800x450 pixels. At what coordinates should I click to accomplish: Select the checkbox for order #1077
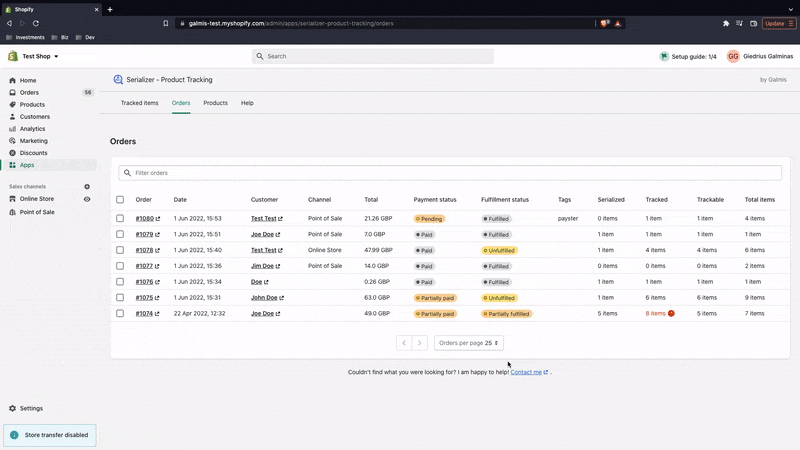coord(120,266)
